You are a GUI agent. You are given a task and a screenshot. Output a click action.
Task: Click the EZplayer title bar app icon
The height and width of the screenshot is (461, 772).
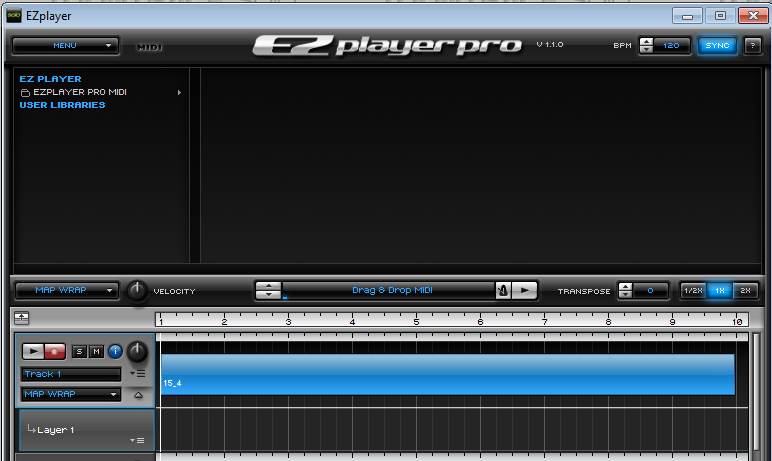point(13,16)
